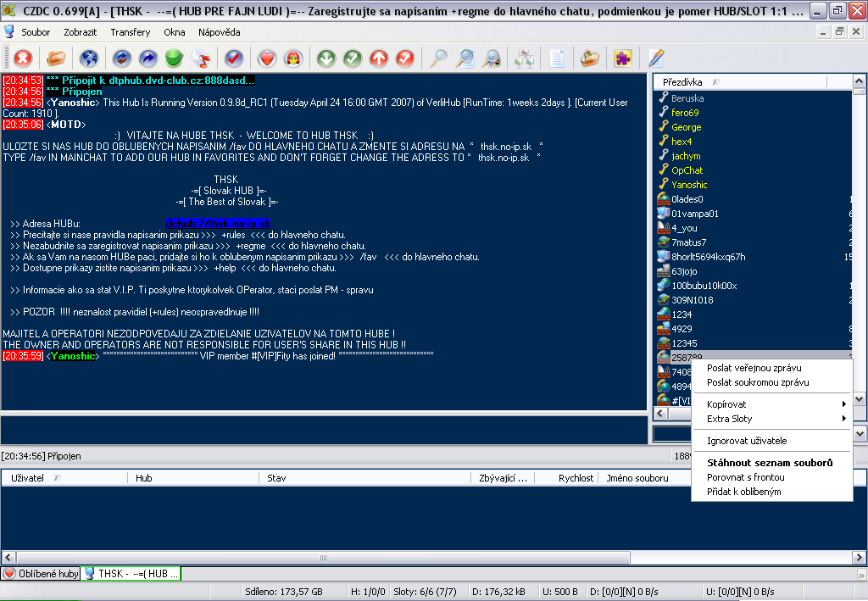
Task: Select Poslat soukromou zprávu
Action: tap(758, 382)
